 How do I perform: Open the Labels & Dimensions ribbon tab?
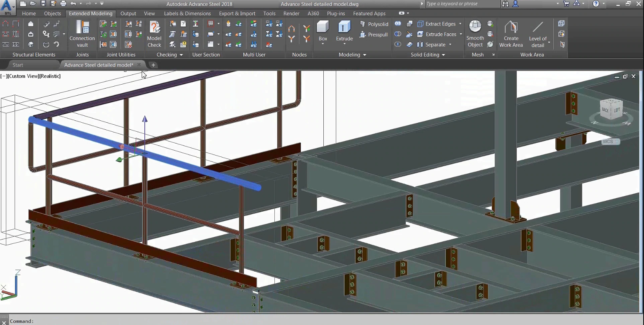click(187, 13)
